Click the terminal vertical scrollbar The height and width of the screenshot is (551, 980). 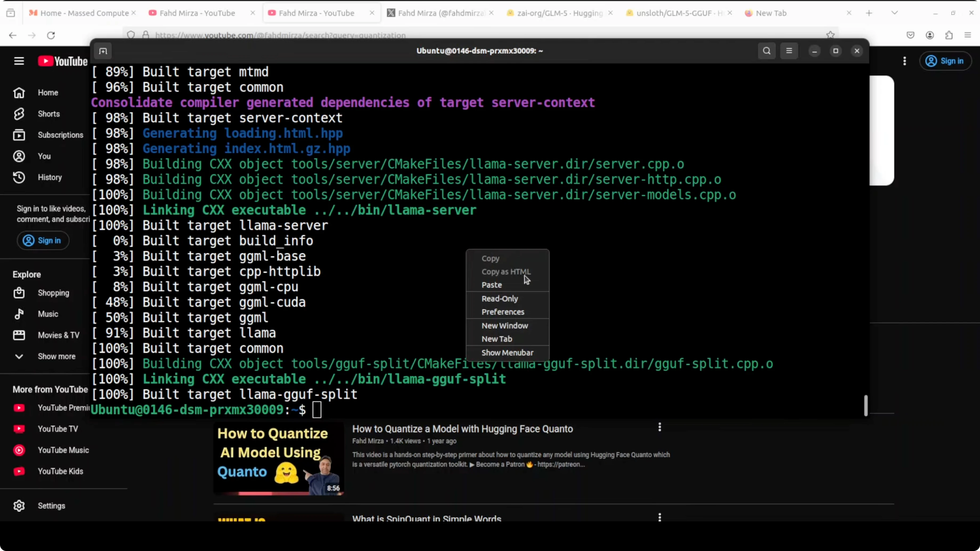(865, 405)
